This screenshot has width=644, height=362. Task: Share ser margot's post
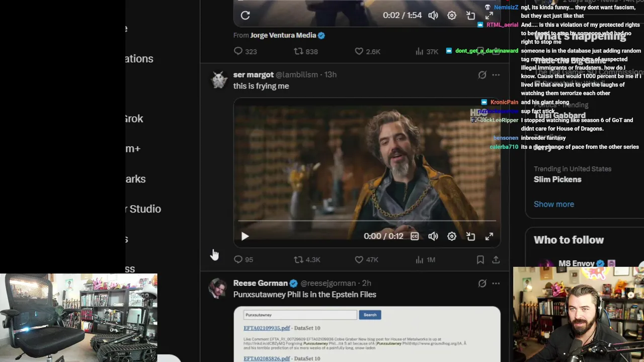496,259
